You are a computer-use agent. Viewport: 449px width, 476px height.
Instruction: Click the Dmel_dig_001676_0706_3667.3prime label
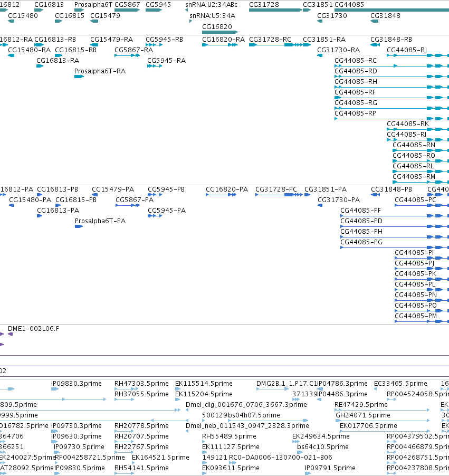click(x=246, y=405)
